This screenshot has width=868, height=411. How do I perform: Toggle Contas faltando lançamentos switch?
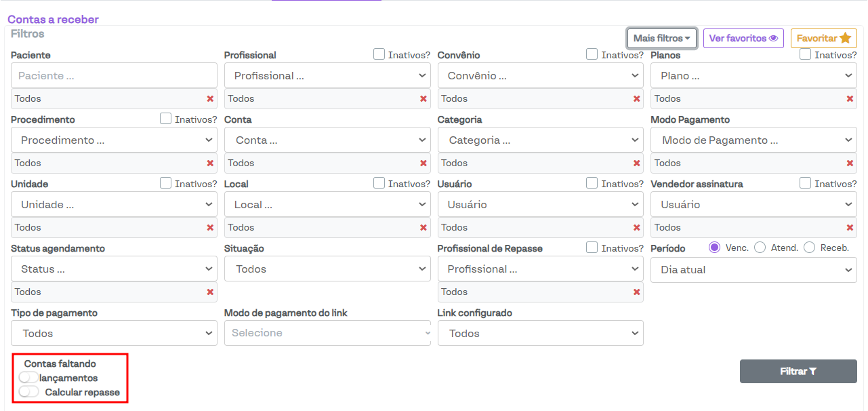[29, 377]
